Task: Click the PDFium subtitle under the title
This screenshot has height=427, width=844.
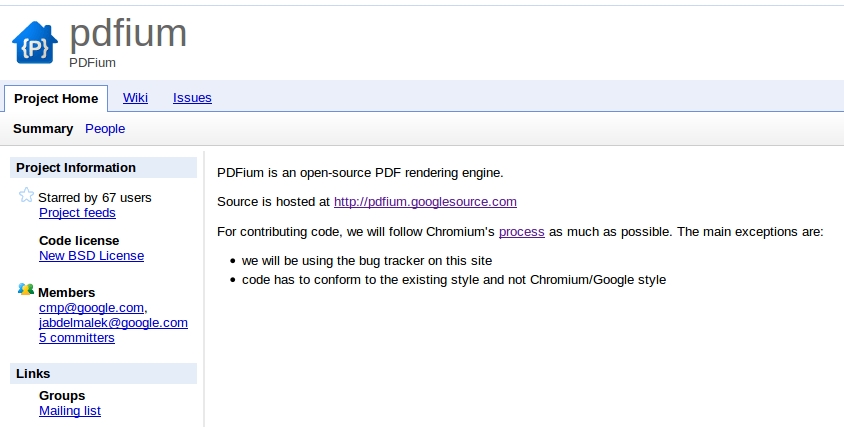Action: click(x=93, y=63)
